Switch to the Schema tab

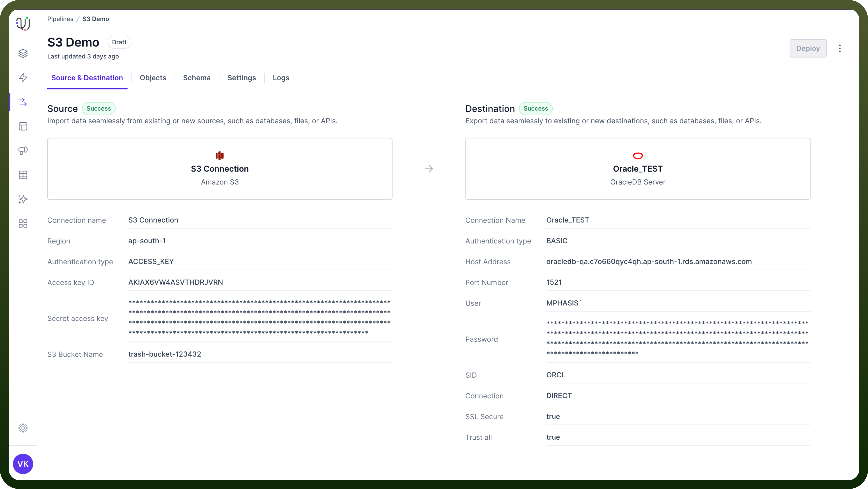point(197,78)
